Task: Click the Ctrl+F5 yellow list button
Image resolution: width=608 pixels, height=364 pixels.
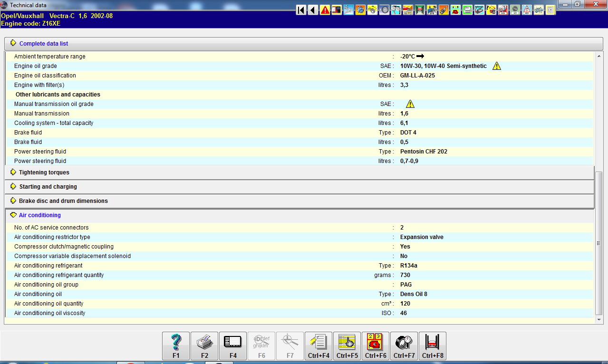Action: (347, 346)
